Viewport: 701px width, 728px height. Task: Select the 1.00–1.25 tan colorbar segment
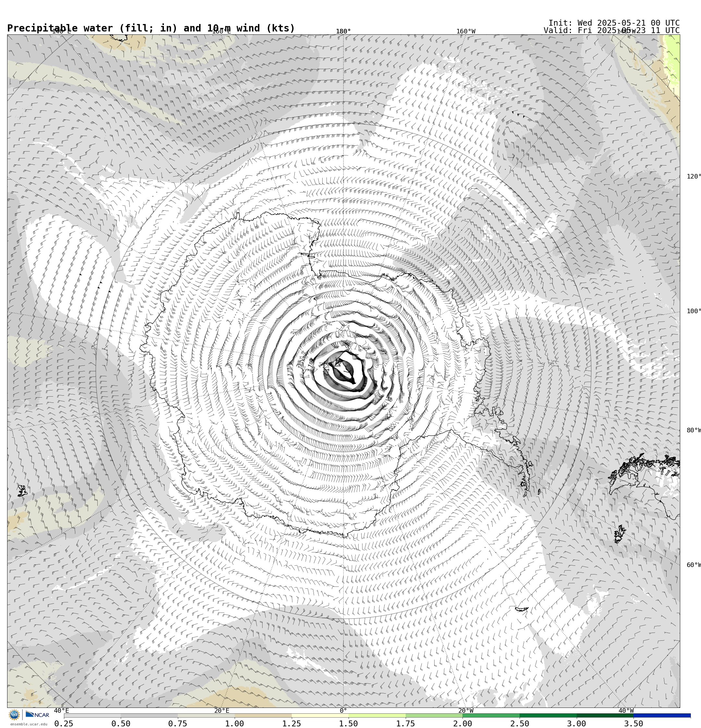click(x=263, y=715)
